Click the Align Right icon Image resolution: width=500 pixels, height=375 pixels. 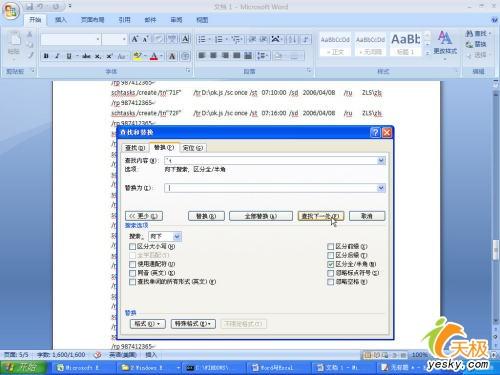point(225,55)
